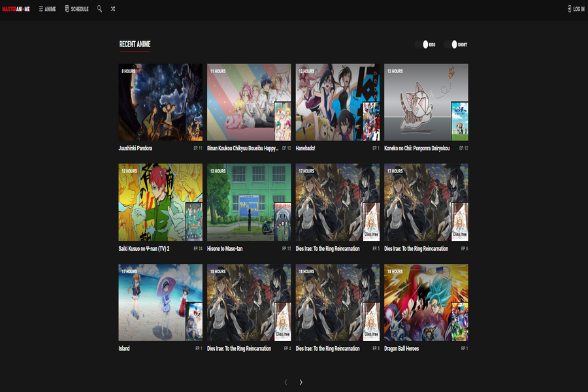588x392 pixels.
Task: Click the Hanebado! title link
Action: (305, 148)
